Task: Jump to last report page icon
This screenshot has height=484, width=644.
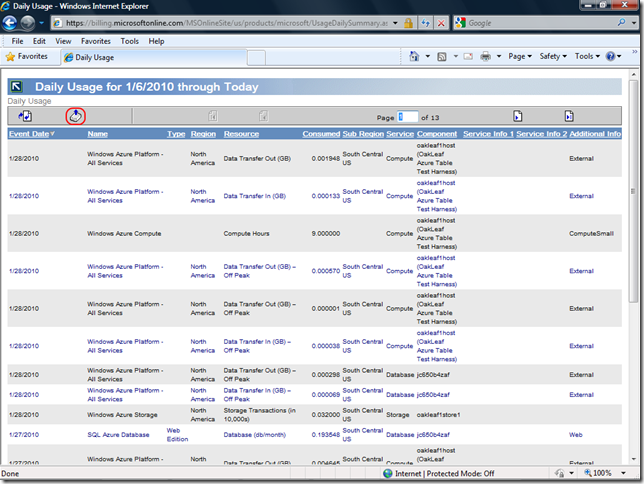Action: [x=569, y=116]
